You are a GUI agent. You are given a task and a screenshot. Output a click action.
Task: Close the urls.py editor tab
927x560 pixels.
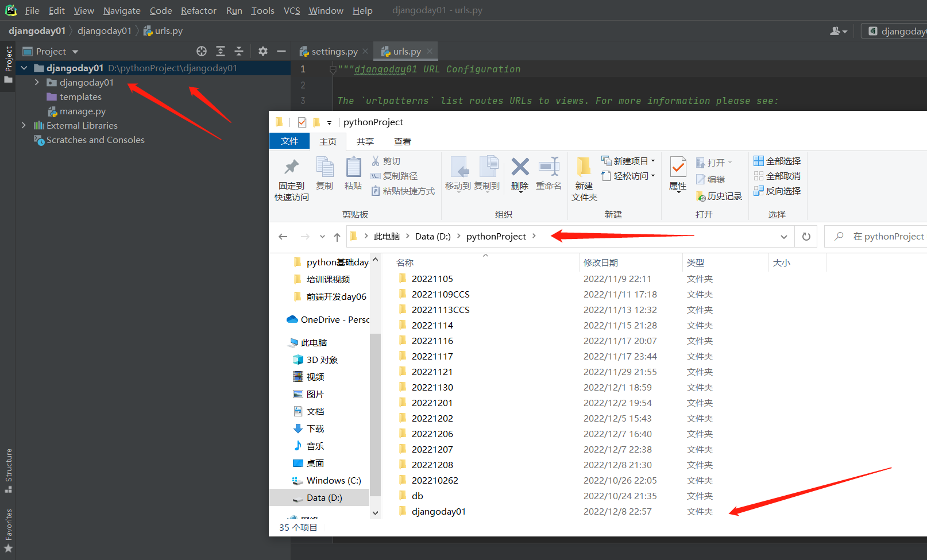click(x=430, y=51)
